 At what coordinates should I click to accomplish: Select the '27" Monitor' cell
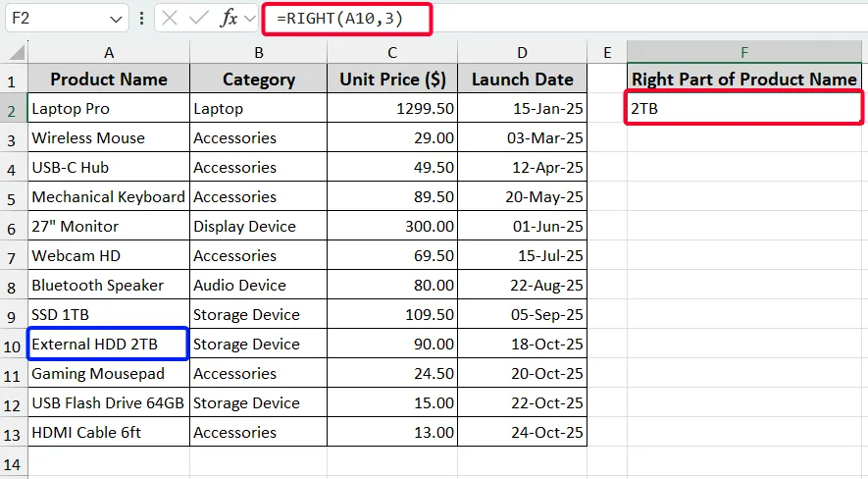[109, 226]
